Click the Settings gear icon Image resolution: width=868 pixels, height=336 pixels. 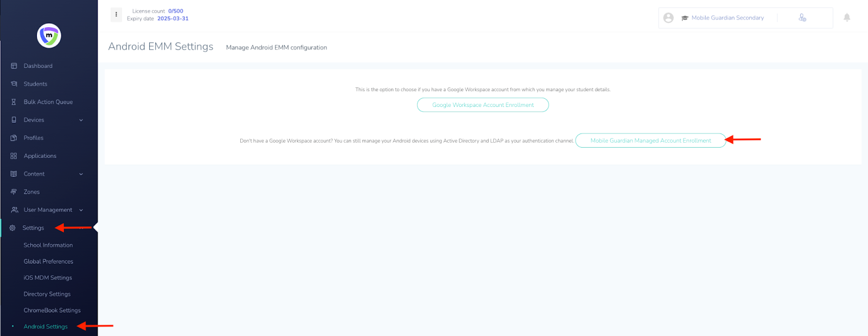pos(12,228)
